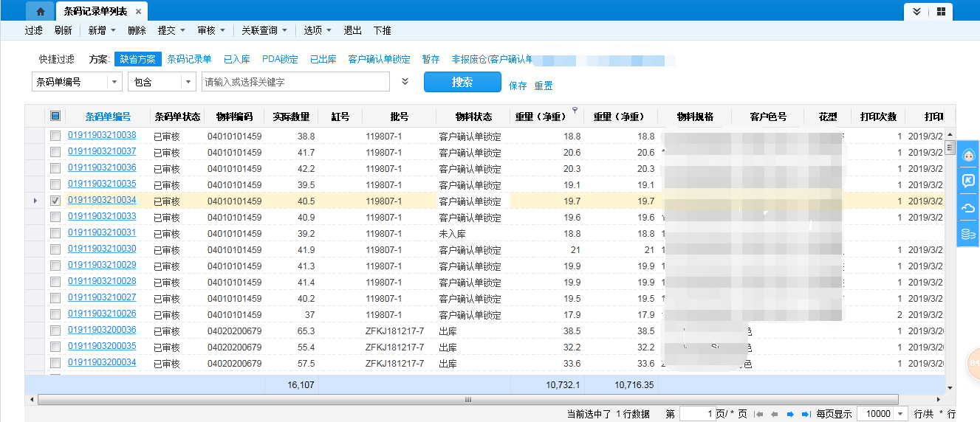980x422 pixels.
Task: Click the horizontal scrollbar thumb below grid
Action: pyautogui.click(x=467, y=399)
